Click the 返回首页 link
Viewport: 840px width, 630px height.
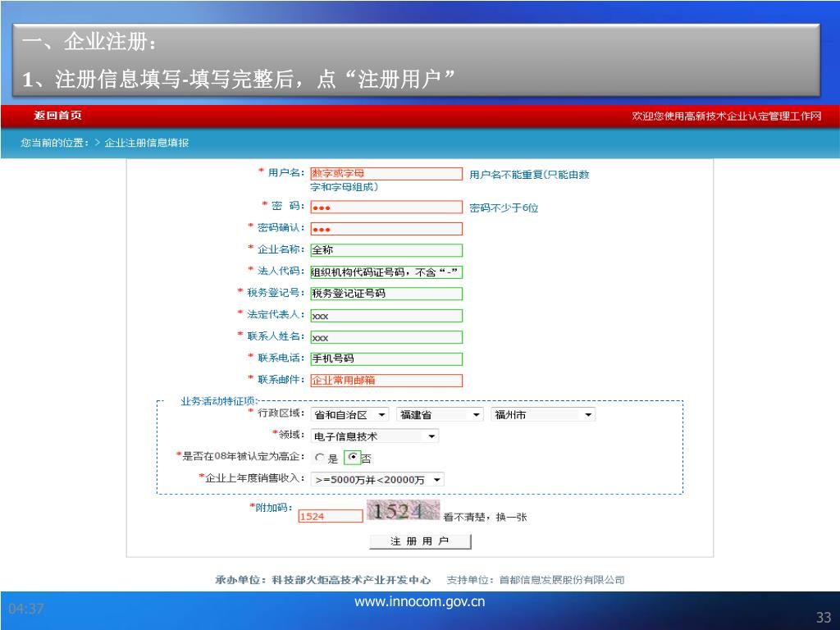pyautogui.click(x=57, y=116)
